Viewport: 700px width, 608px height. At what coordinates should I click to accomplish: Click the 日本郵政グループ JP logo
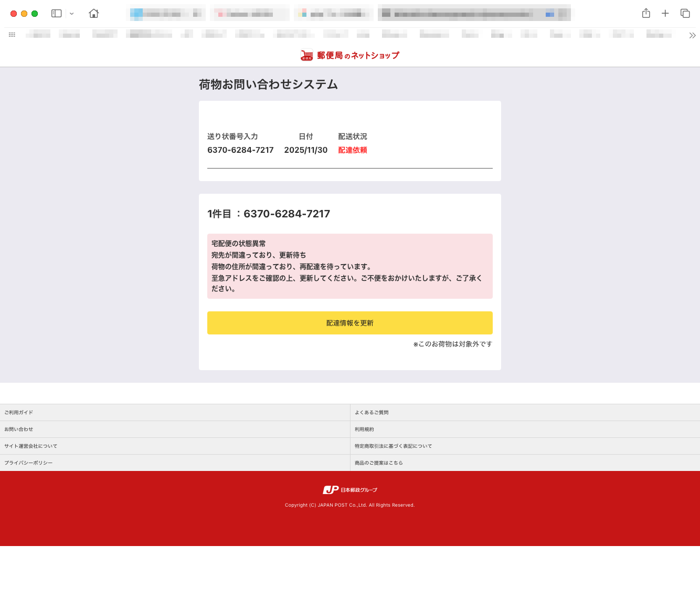(x=350, y=490)
